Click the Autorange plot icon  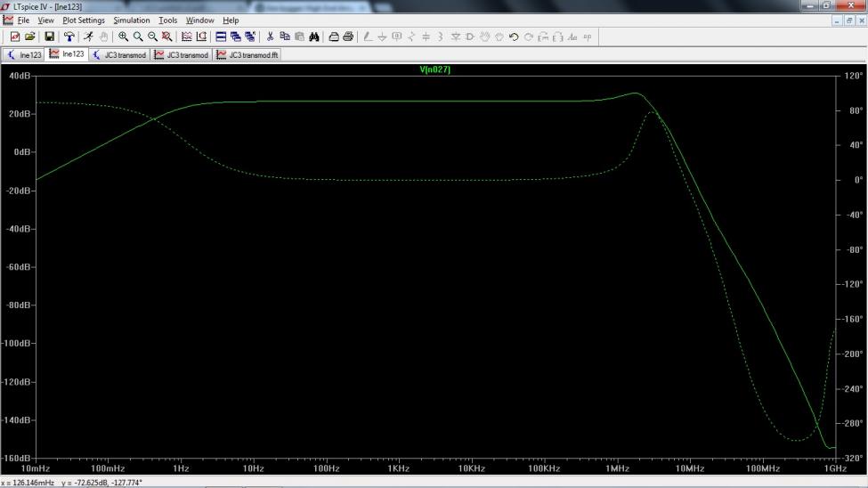click(187, 37)
